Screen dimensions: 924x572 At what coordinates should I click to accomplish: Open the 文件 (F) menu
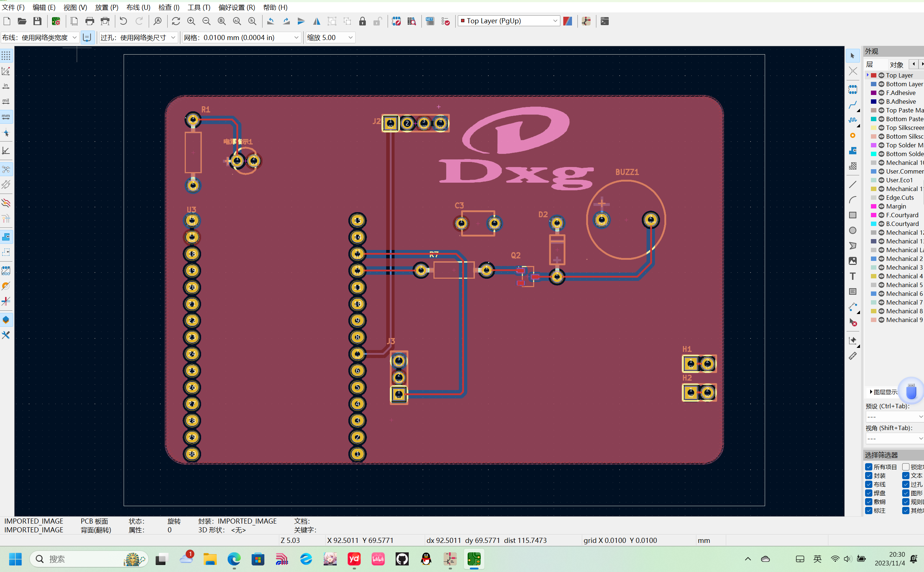[x=13, y=7]
